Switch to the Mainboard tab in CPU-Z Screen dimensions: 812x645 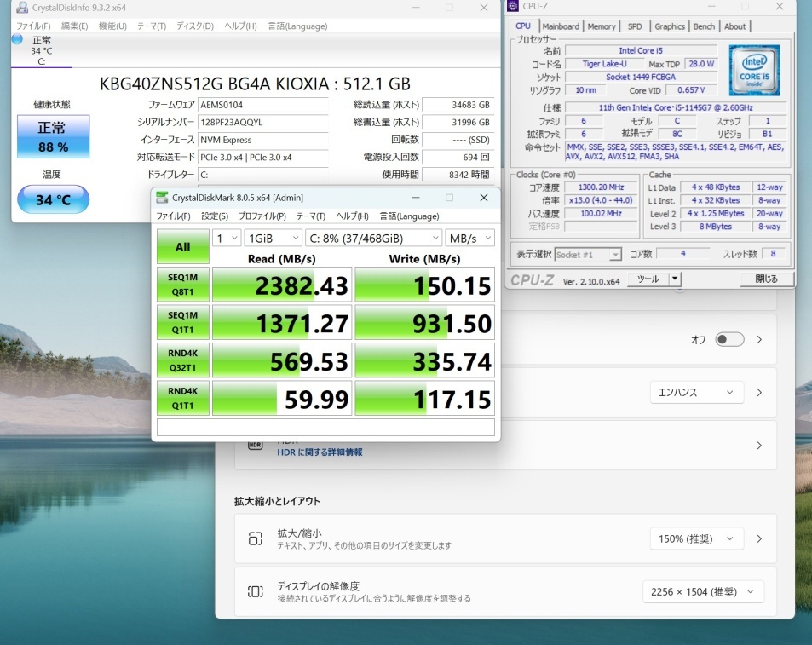point(561,26)
